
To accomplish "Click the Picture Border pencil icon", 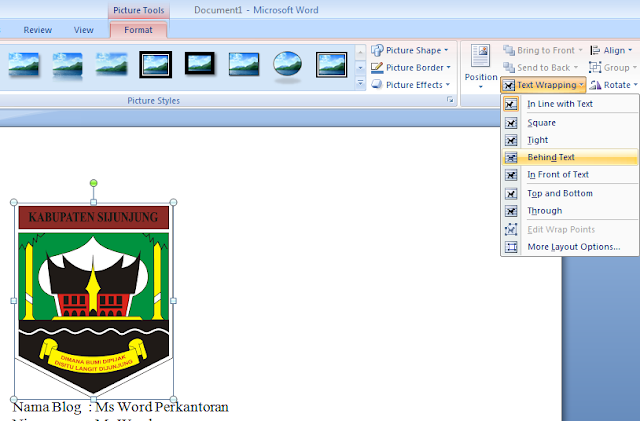I will [377, 67].
